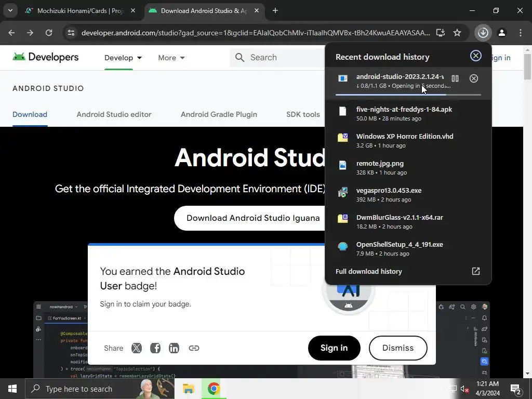Select the Android Studio editor tab
The image size is (532, 399).
[114, 114]
